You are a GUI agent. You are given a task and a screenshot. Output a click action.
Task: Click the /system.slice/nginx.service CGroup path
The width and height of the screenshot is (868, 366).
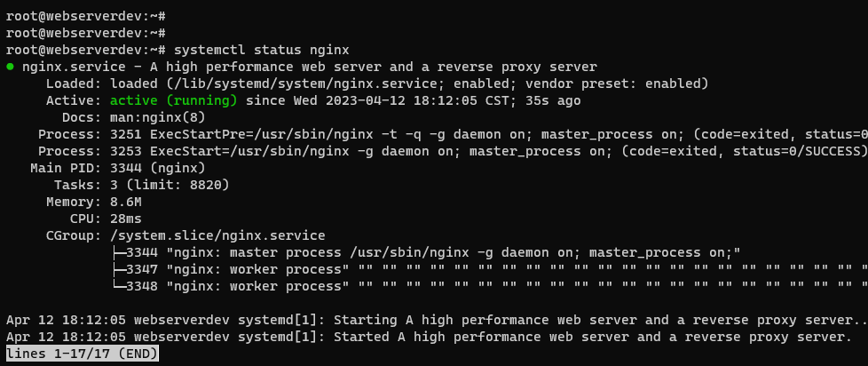(x=217, y=235)
